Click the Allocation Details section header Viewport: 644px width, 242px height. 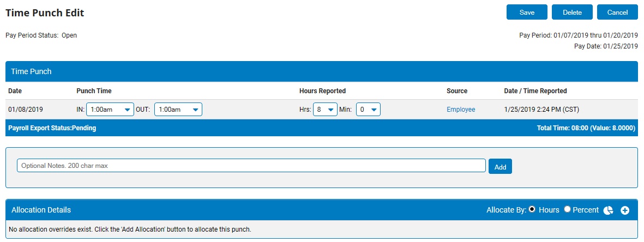[41, 210]
